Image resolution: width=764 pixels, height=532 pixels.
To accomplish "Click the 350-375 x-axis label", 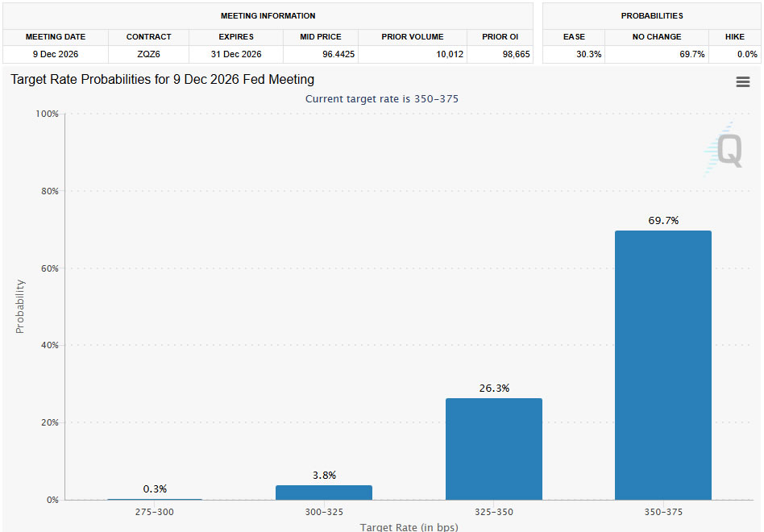I will [x=663, y=512].
